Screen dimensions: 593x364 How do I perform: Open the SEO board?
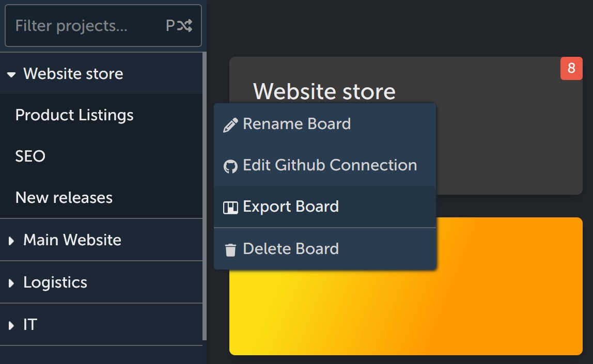click(30, 156)
